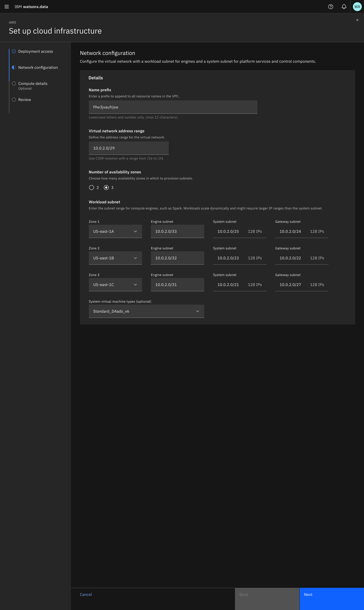Open Zone 3 US-east-1C dropdown

click(115, 285)
